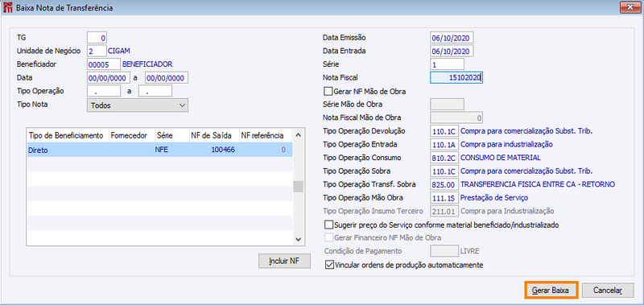Click Tipo Operação Insumo Terceiro field

[444, 211]
